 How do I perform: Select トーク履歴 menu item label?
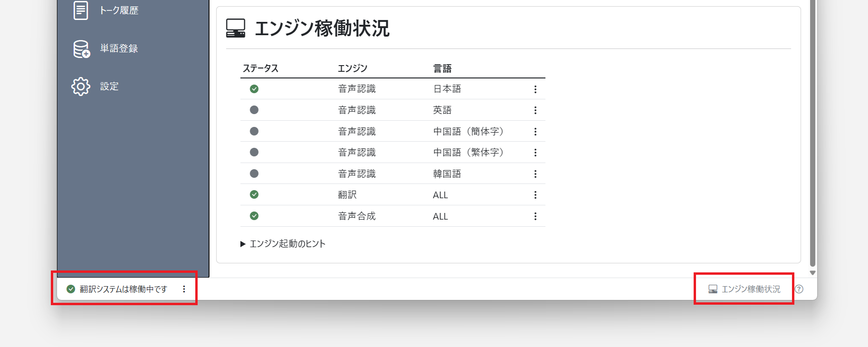coord(119,10)
